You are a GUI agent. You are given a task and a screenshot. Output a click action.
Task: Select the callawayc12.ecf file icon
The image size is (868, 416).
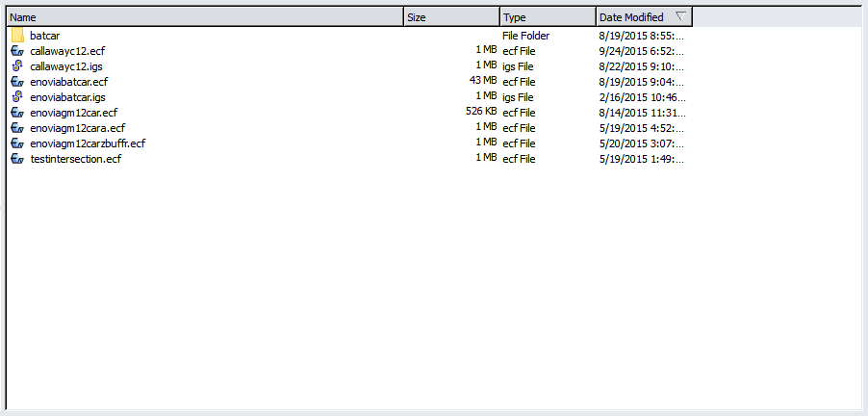[17, 51]
